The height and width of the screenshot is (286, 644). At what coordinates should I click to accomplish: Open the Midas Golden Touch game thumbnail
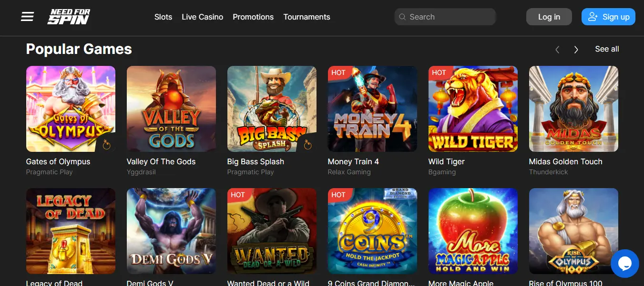point(573,109)
